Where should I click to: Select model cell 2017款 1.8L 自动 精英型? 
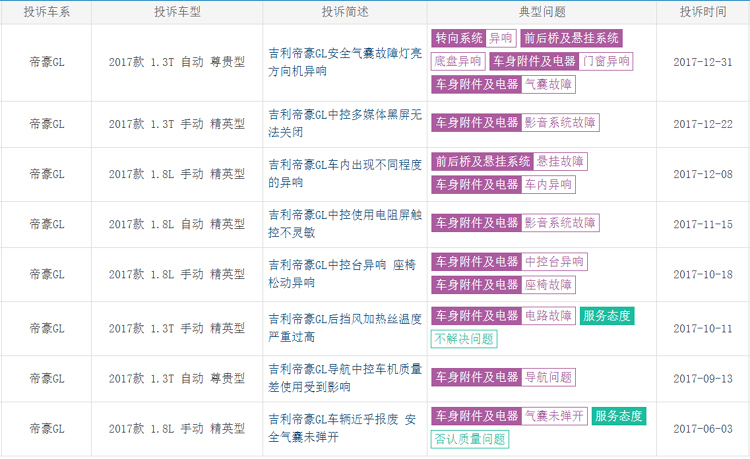(x=177, y=224)
